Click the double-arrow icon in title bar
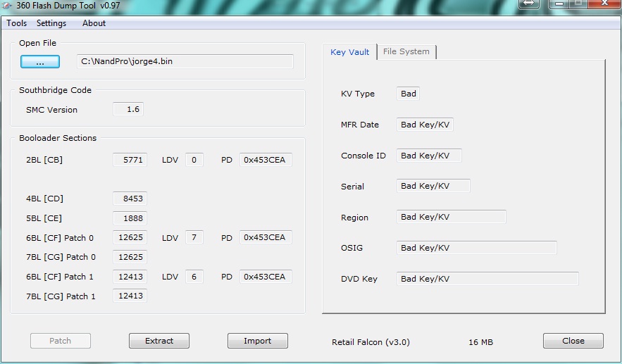 (x=529, y=4)
